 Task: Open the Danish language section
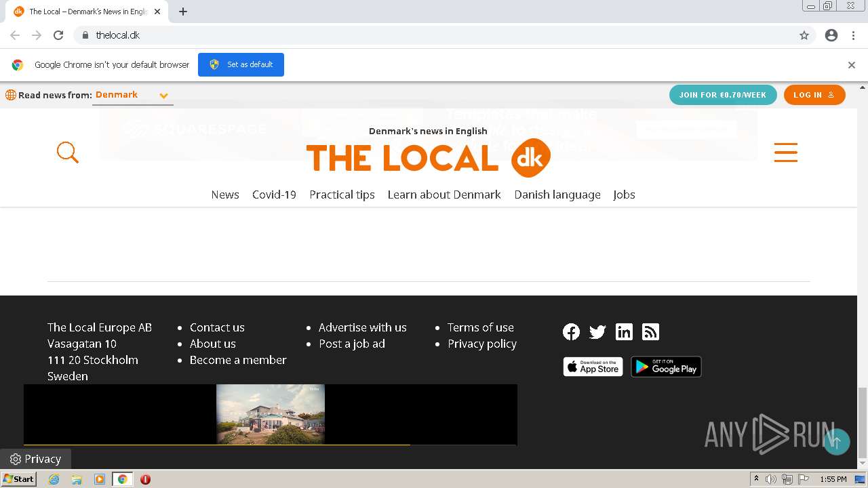pos(557,195)
